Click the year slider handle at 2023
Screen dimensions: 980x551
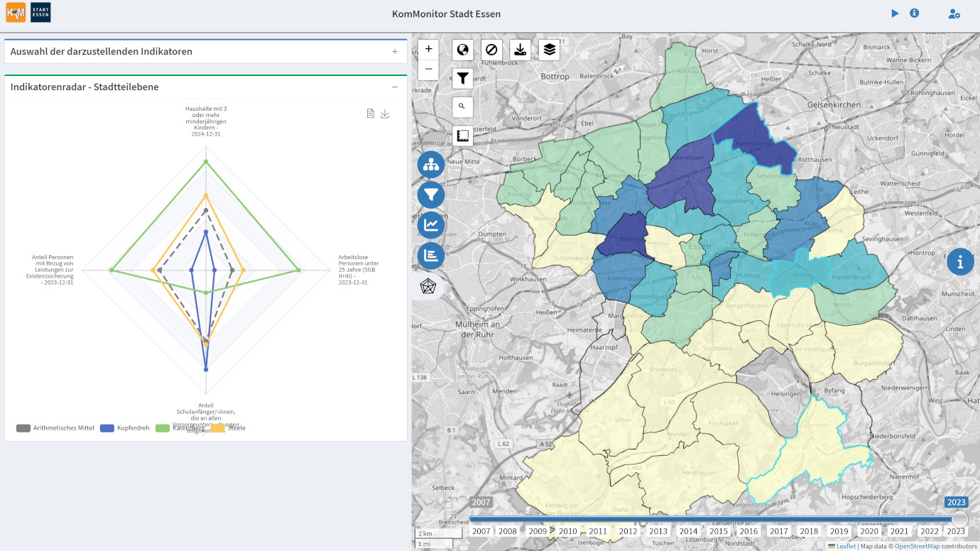pyautogui.click(x=959, y=519)
